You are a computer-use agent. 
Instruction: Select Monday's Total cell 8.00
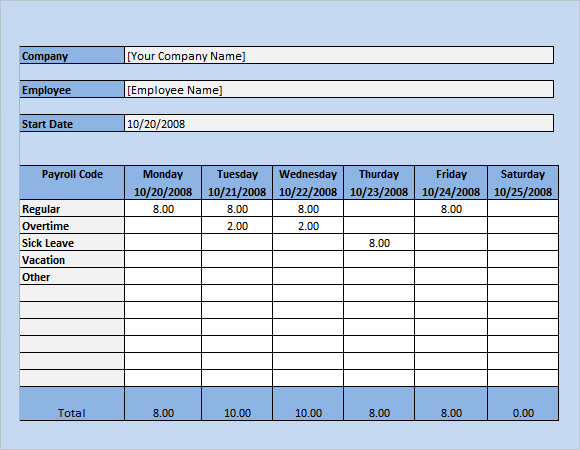pos(163,403)
